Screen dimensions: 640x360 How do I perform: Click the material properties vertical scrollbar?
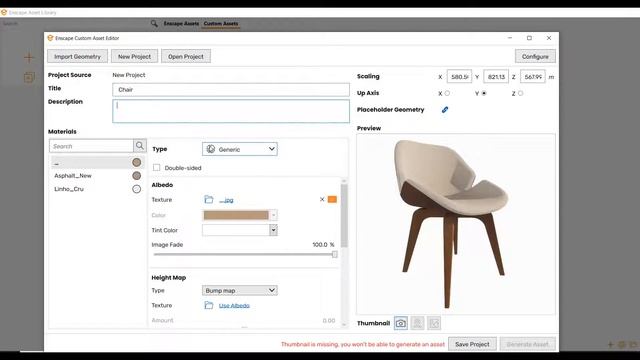pos(344,216)
